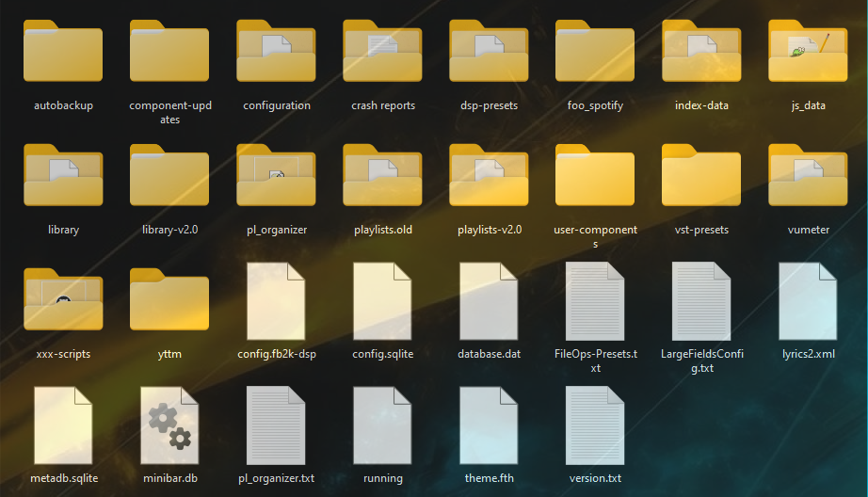The height and width of the screenshot is (497, 868).
Task: Open the configuration folder icon
Action: pos(276,51)
